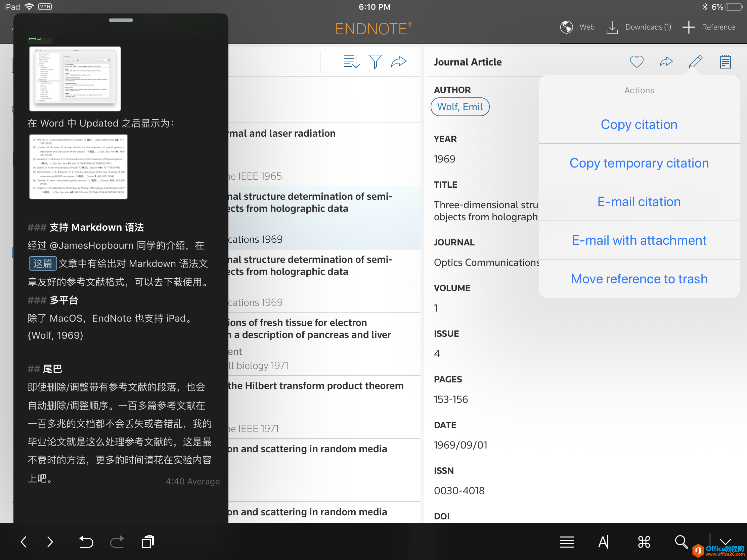Image resolution: width=747 pixels, height=560 pixels.
Task: Select Copy citation action
Action: click(x=639, y=125)
